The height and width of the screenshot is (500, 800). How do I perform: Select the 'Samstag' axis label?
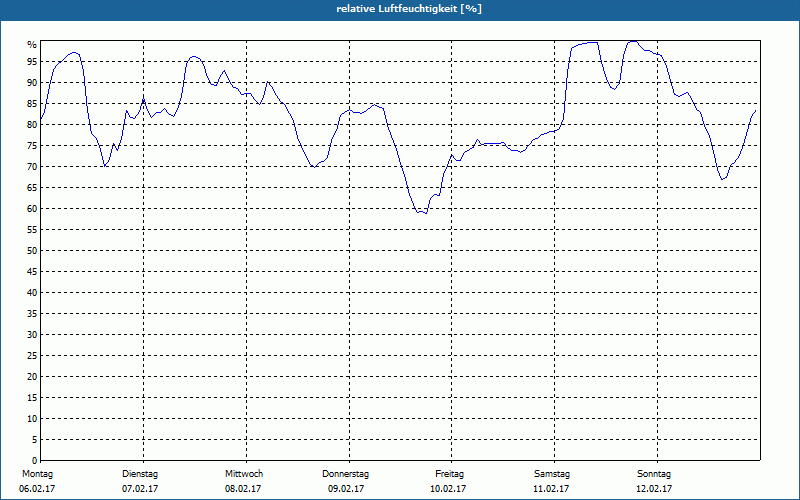[x=552, y=474]
